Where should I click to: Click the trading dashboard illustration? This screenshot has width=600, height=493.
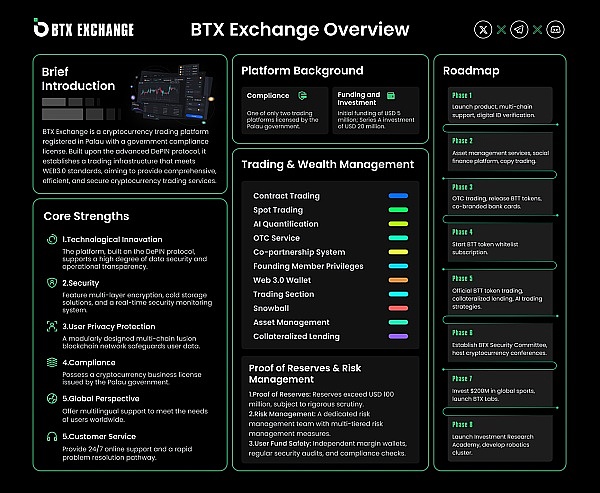click(x=171, y=94)
